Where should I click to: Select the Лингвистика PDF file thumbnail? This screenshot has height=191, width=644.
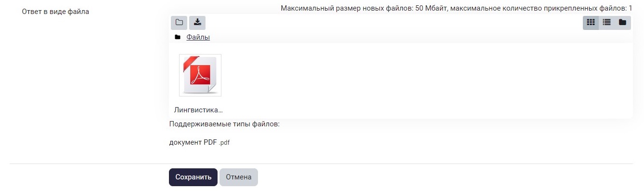pos(200,75)
